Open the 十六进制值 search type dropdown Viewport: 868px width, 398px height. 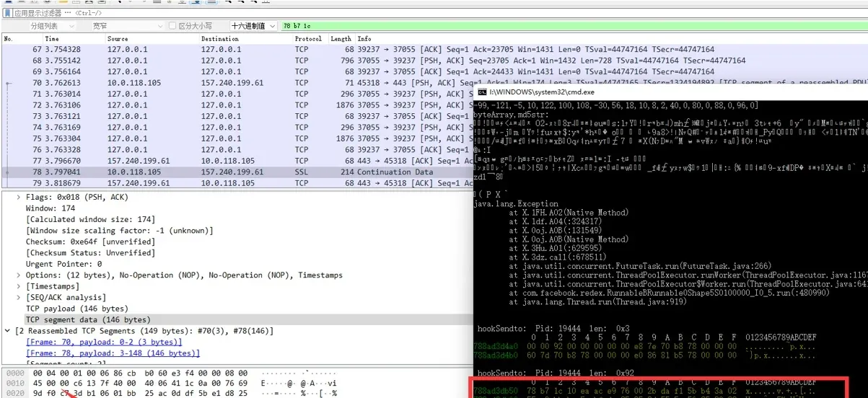[253, 26]
